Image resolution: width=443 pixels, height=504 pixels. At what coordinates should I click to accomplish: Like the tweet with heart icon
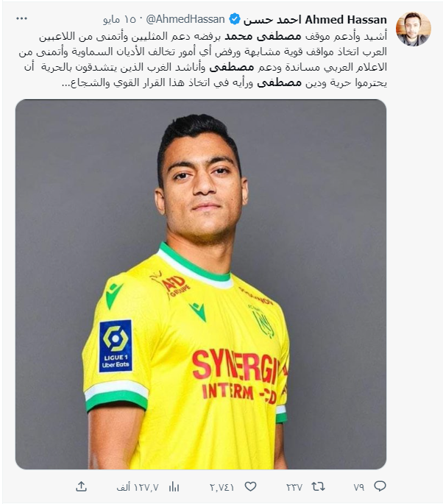click(x=250, y=486)
